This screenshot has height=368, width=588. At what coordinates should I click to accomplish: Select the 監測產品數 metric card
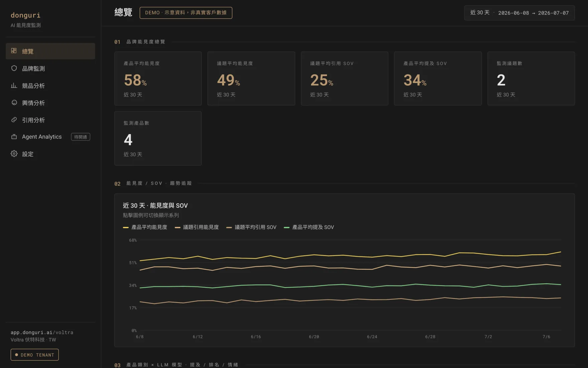[158, 138]
